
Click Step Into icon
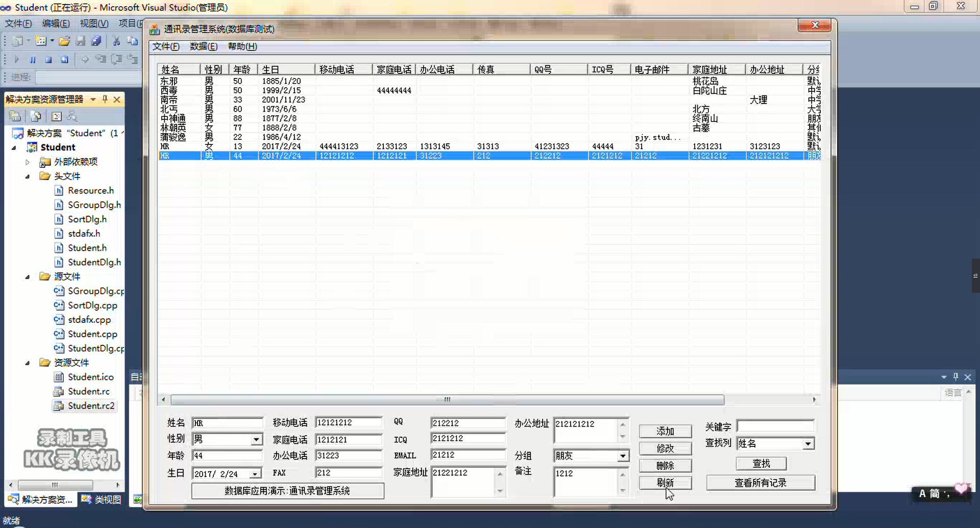click(x=101, y=59)
